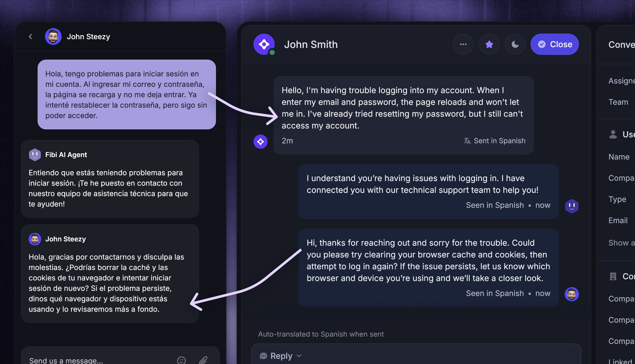Click the company building icon in sidebar
The width and height of the screenshot is (635, 364).
pyautogui.click(x=613, y=276)
